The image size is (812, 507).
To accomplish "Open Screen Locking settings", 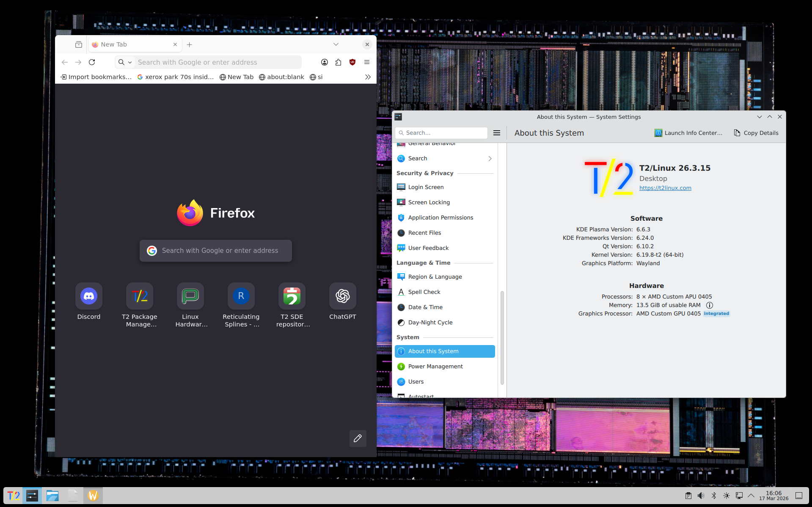I will [445, 203].
